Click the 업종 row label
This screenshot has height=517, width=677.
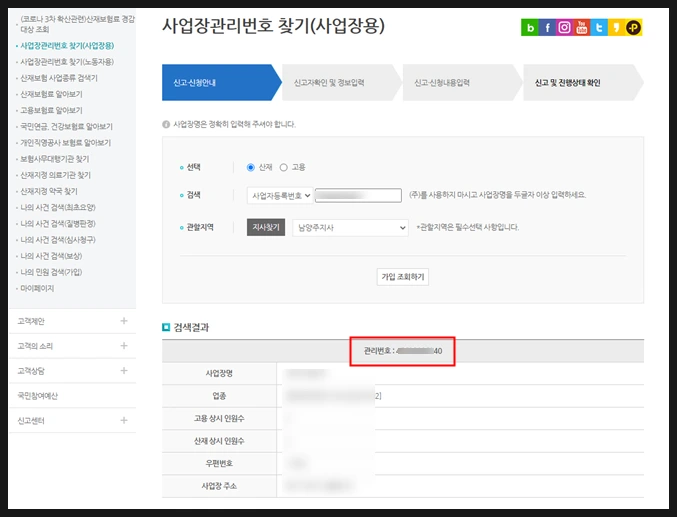tap(219, 396)
